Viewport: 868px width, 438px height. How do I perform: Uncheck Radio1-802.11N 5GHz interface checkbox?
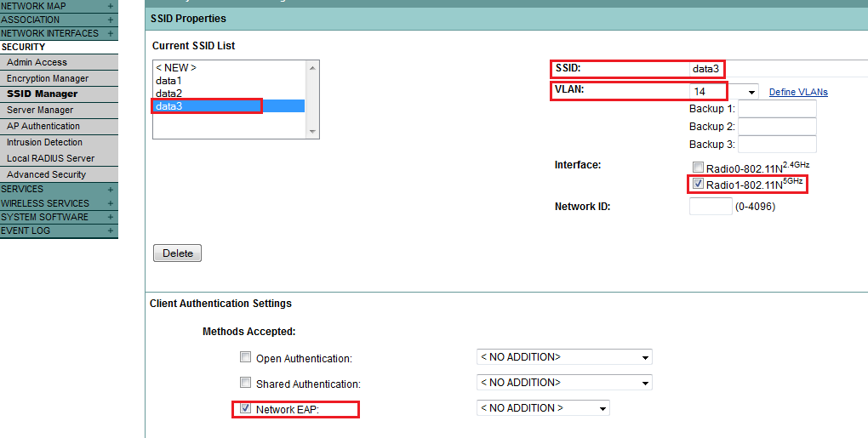tap(698, 184)
